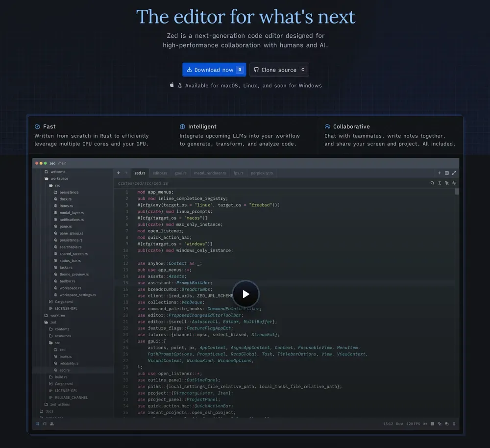Open the editor controls settings icon
This screenshot has width=490, height=448.
coord(454,183)
